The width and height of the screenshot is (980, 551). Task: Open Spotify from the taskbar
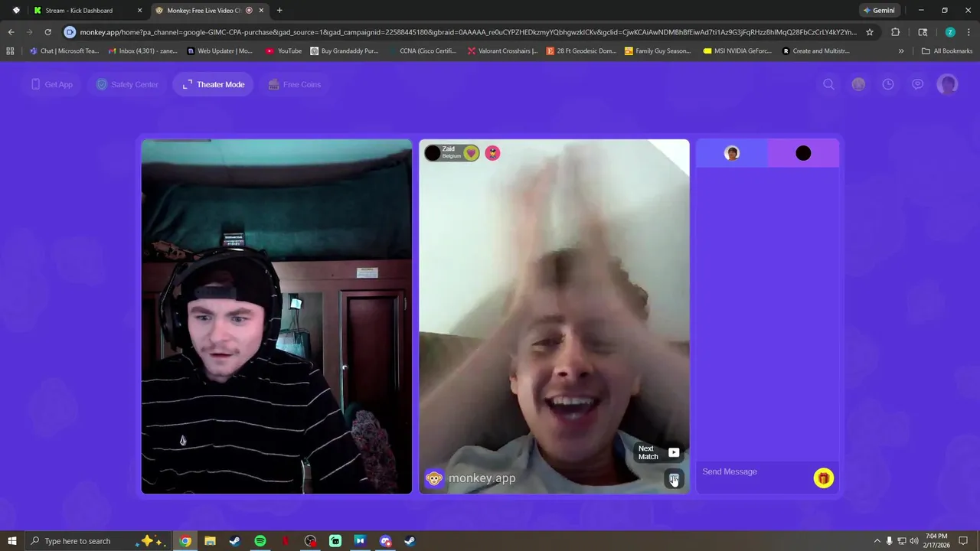(260, 541)
